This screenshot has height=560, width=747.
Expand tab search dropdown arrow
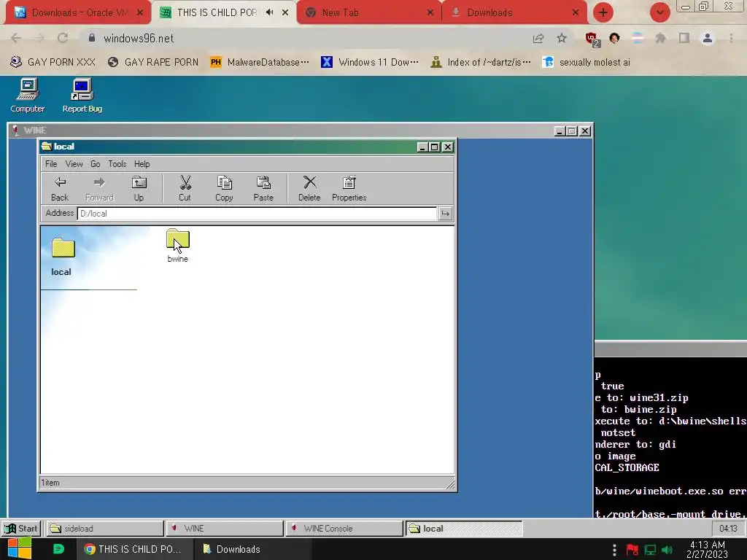[660, 12]
